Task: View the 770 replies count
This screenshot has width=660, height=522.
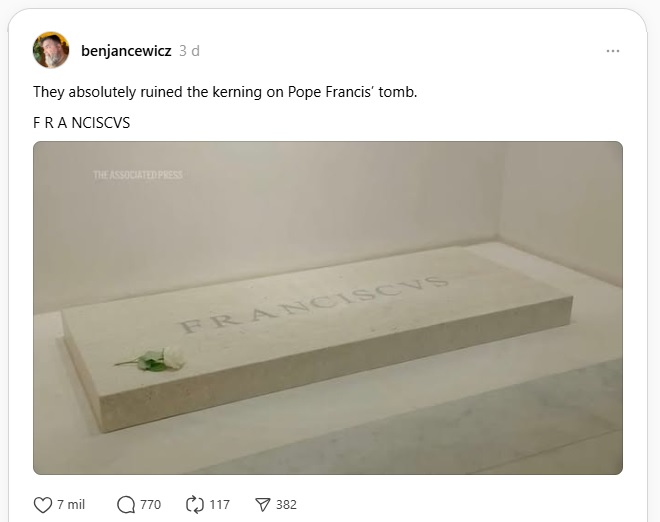Action: [x=151, y=504]
